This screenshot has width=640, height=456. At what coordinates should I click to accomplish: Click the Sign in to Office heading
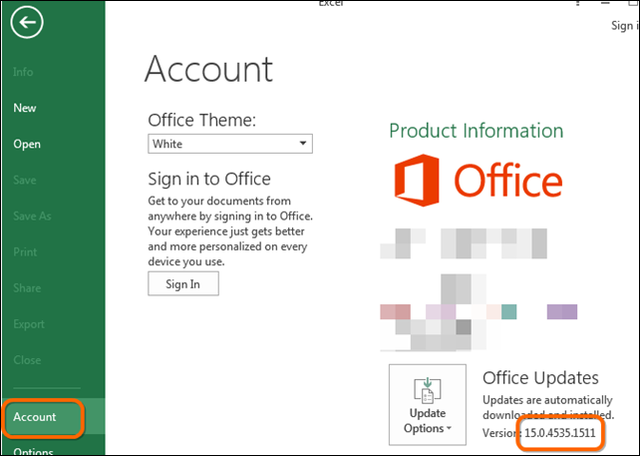pos(209,179)
